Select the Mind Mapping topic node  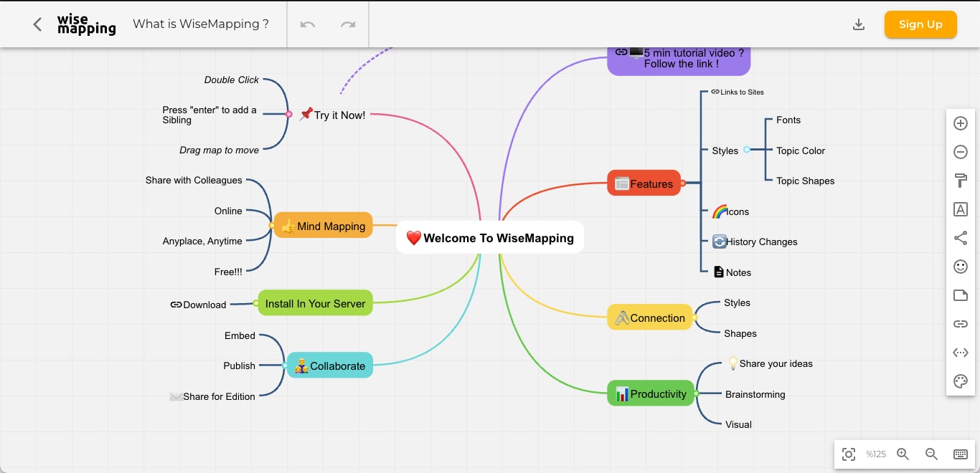coord(323,226)
